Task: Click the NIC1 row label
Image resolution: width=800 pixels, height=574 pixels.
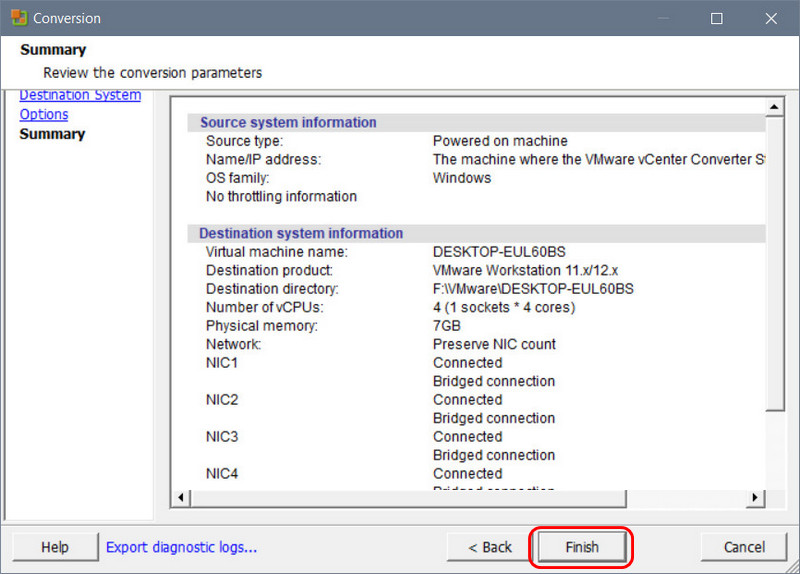Action: [x=222, y=363]
